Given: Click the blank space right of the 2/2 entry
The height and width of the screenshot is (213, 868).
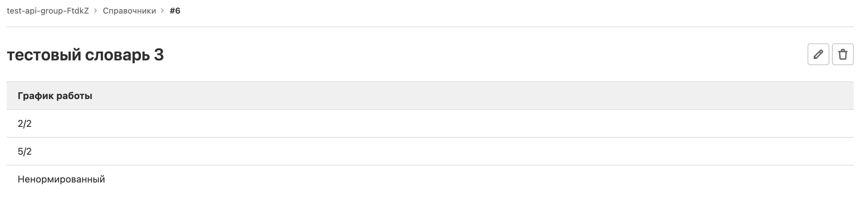Looking at the screenshot, I should 441,124.
